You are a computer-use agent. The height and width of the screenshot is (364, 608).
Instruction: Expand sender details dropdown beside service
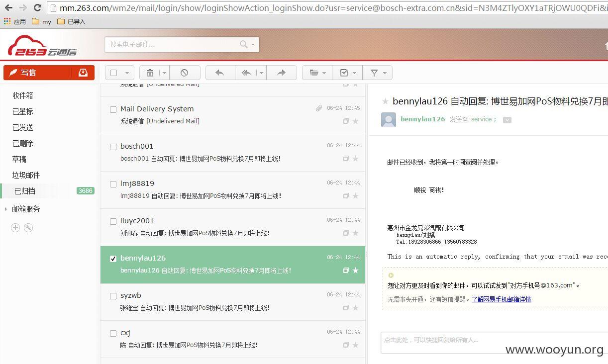point(507,120)
